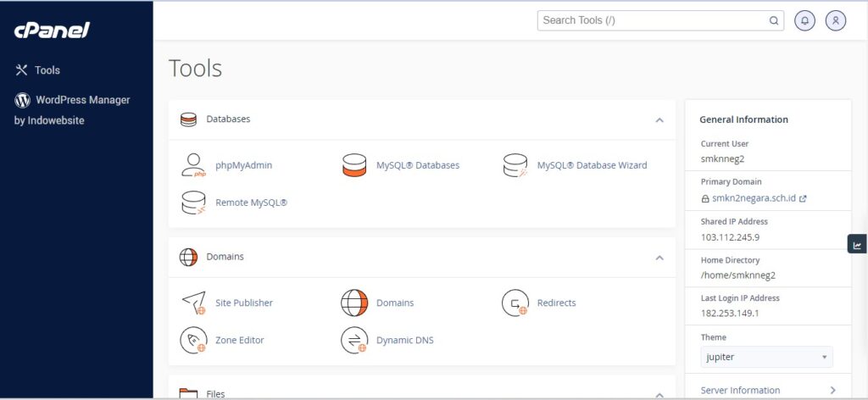The image size is (868, 400).
Task: Click the Remote MySQL icon
Action: (x=193, y=203)
